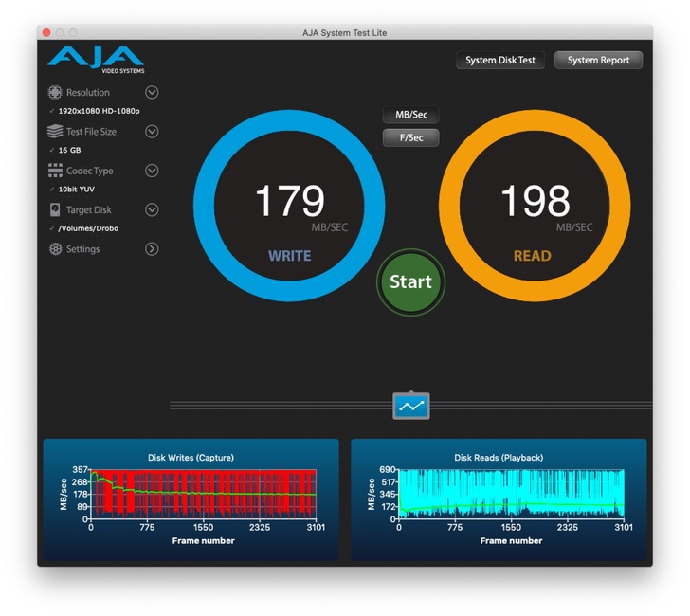Click the Resolution label
Screen dimensions: 690x616
click(x=88, y=93)
